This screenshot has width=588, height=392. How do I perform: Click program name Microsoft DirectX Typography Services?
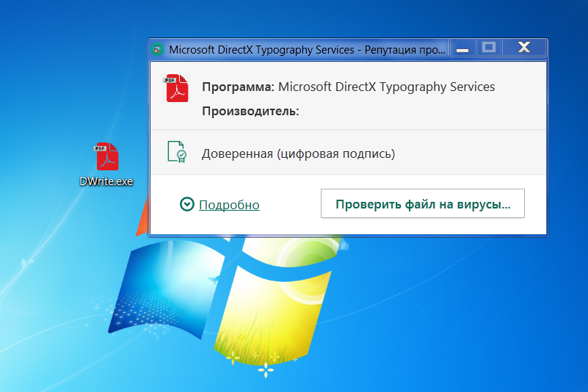point(387,87)
